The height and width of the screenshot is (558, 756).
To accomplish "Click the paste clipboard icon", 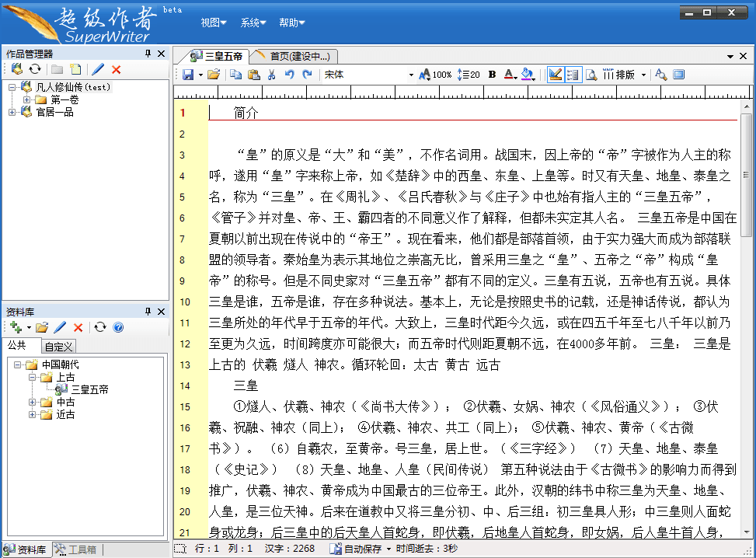I will tap(253, 75).
